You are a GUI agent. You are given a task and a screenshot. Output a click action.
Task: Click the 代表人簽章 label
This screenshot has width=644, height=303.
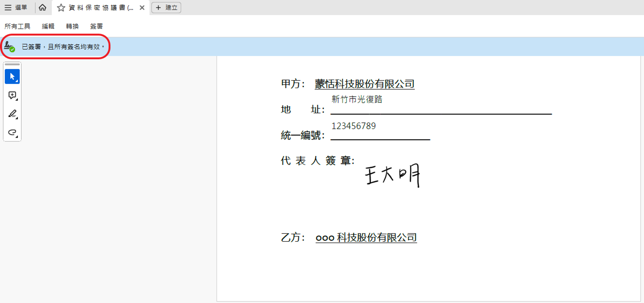317,160
